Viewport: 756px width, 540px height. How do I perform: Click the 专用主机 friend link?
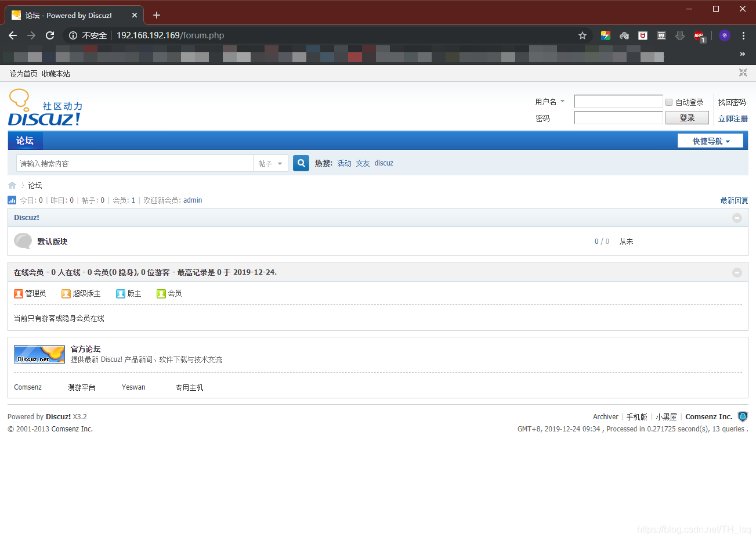[190, 387]
